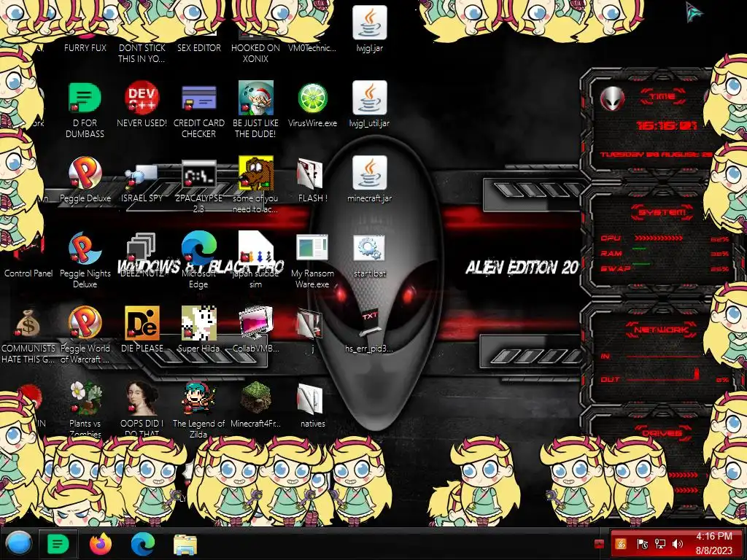
Task: Open File Explorer from the taskbar
Action: pos(185,544)
